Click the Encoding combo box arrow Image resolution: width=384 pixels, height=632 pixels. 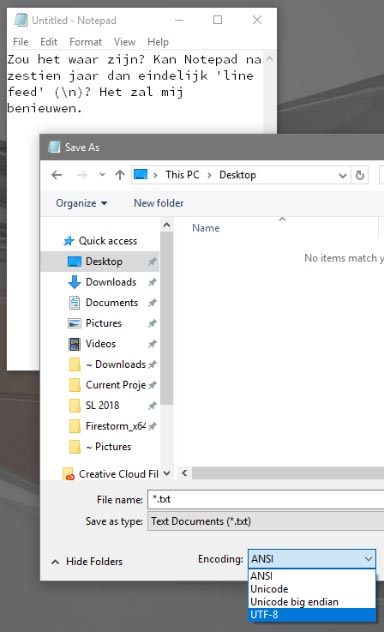(368, 559)
